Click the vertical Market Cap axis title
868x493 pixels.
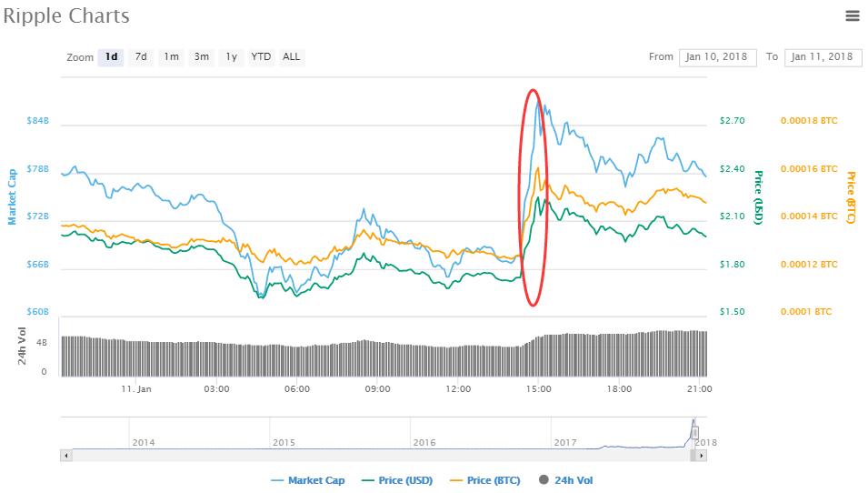pyautogui.click(x=12, y=197)
